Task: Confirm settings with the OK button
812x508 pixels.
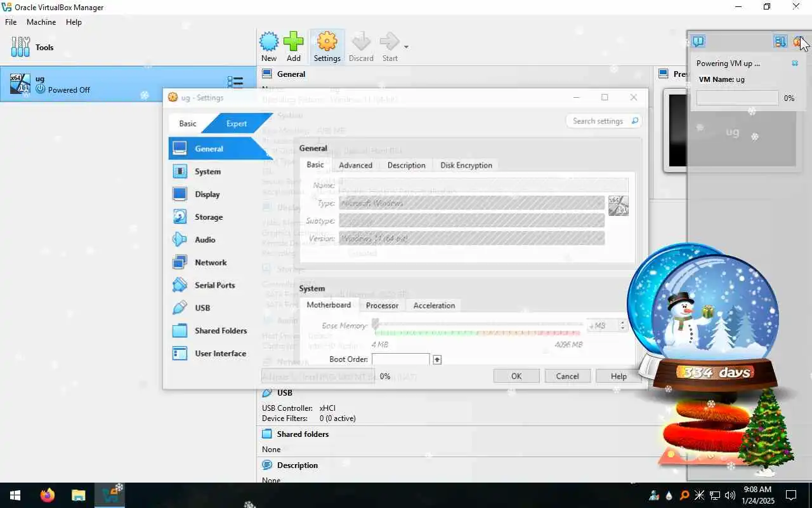Action: [x=516, y=376]
